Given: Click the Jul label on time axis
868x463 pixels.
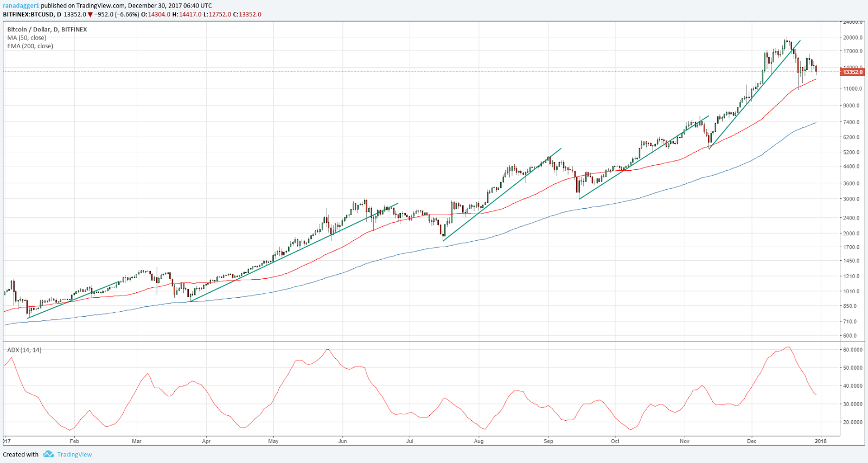Looking at the screenshot, I should click(x=410, y=441).
